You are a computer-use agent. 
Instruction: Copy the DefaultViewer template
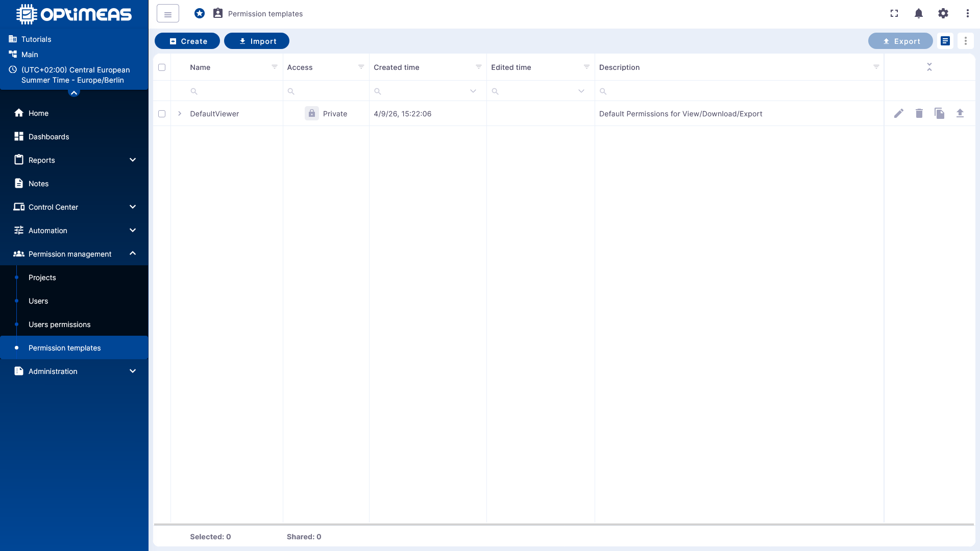coord(940,113)
